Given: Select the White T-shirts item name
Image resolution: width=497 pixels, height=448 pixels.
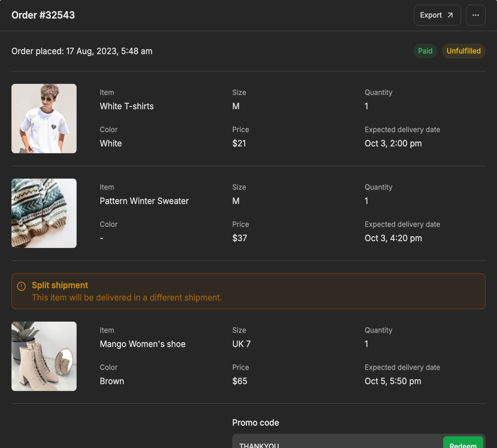Looking at the screenshot, I should coord(126,106).
